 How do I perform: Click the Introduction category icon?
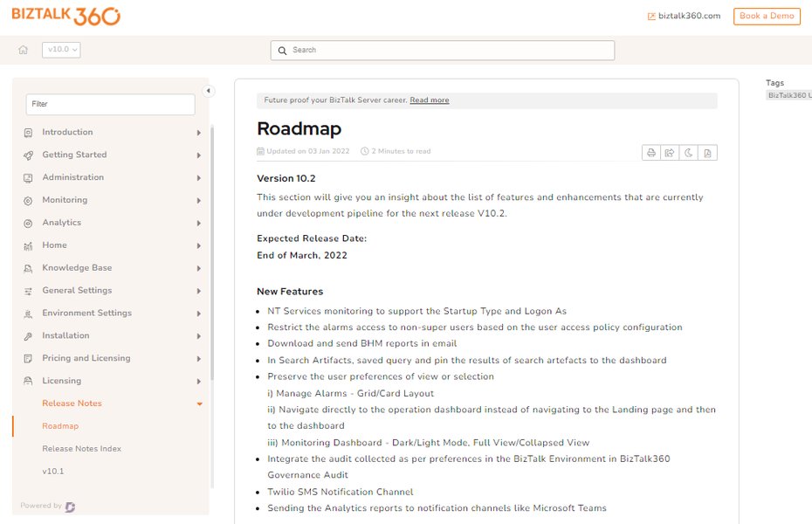tap(28, 133)
